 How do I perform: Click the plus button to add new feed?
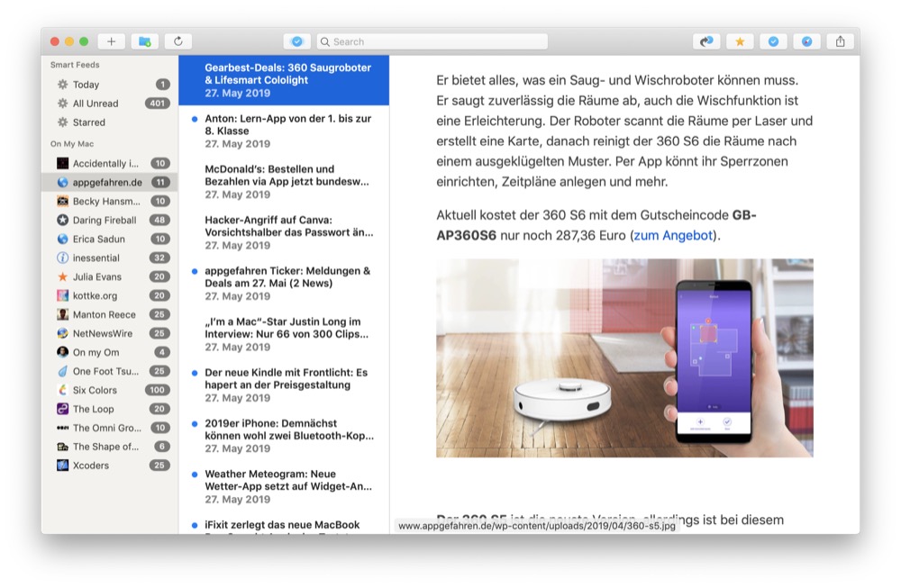[x=111, y=41]
